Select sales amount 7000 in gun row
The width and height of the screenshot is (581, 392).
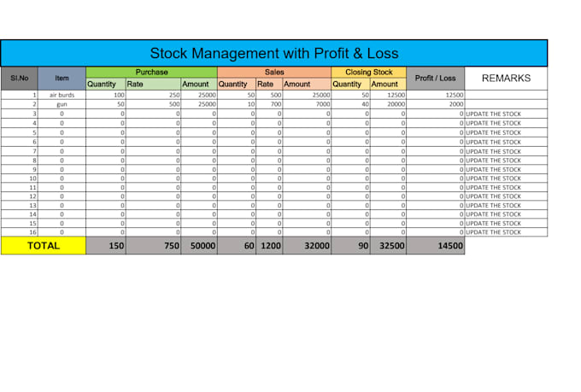pyautogui.click(x=307, y=104)
